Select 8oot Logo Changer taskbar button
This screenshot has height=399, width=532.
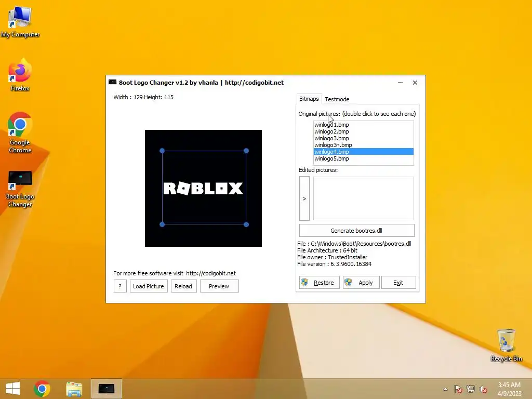click(106, 389)
